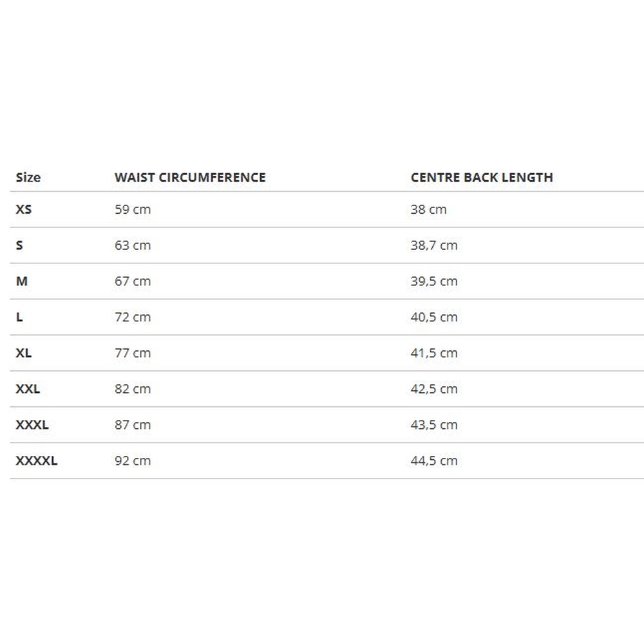This screenshot has width=644, height=644.
Task: Select the S size row label
Action: point(19,245)
